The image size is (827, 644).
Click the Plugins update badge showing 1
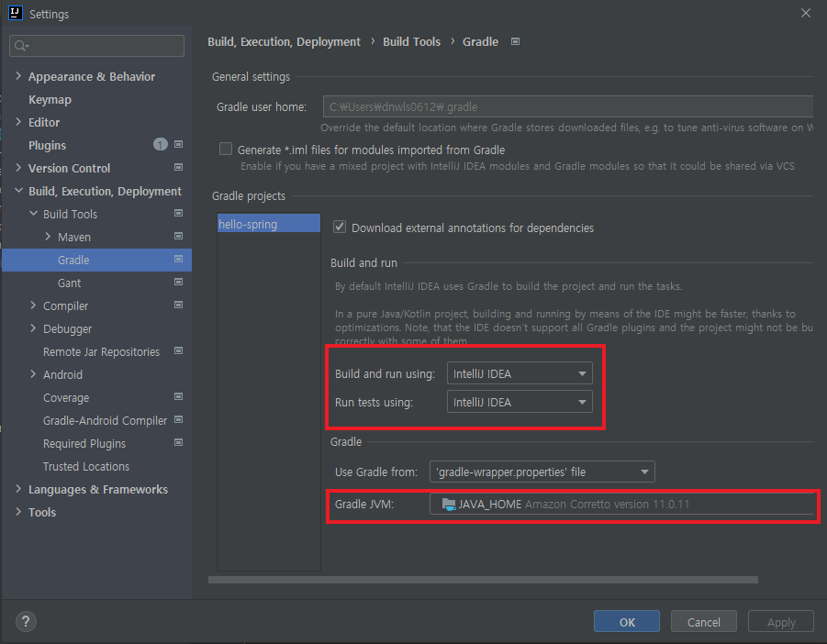pyautogui.click(x=161, y=144)
